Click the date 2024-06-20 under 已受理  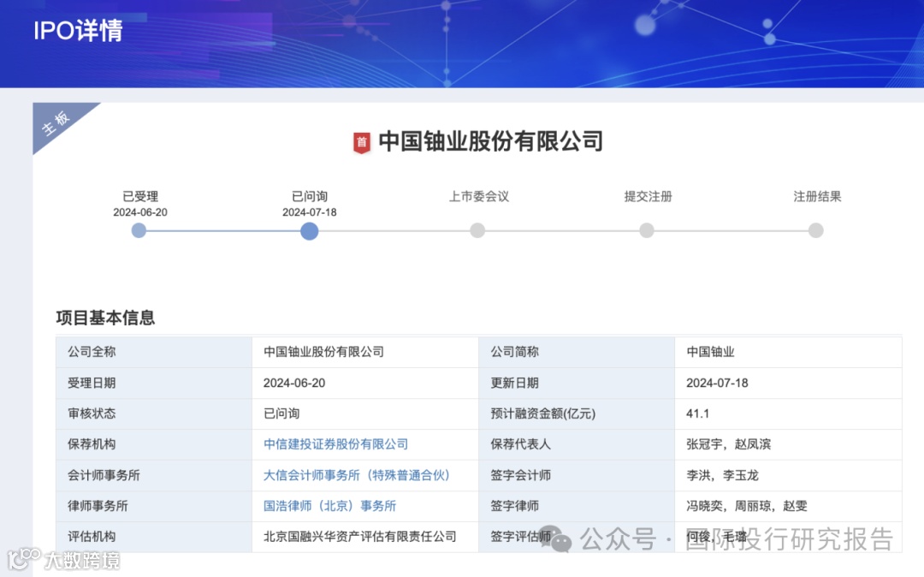pos(140,212)
